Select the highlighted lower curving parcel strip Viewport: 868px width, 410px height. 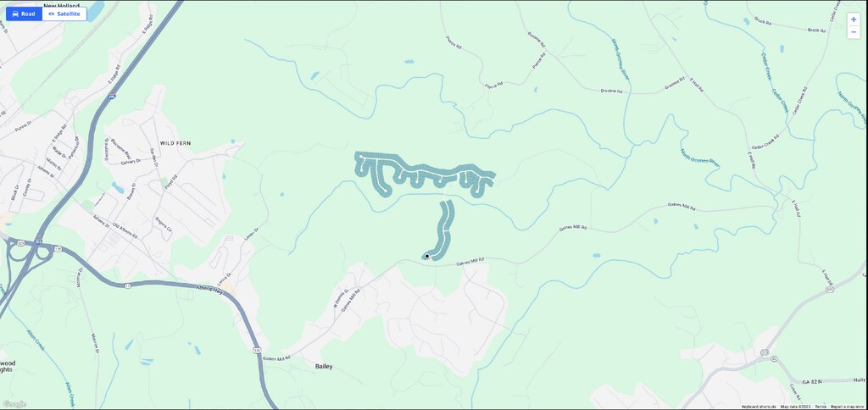point(441,230)
